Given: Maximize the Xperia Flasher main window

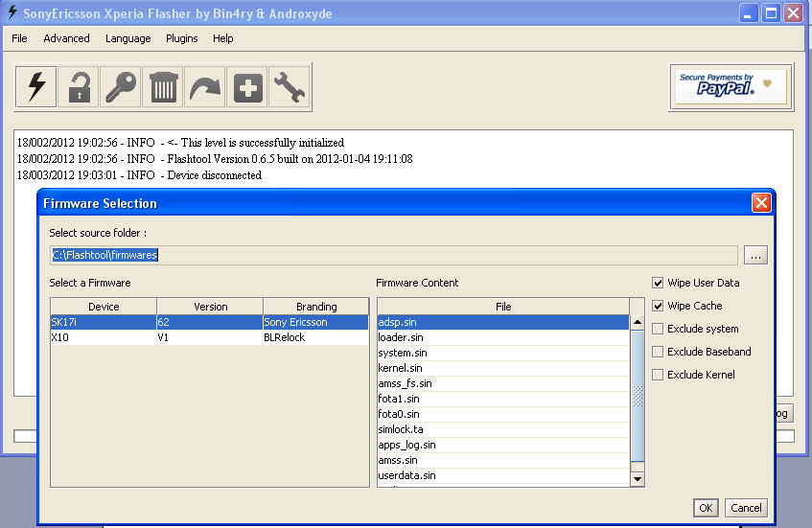Looking at the screenshot, I should pyautogui.click(x=771, y=13).
